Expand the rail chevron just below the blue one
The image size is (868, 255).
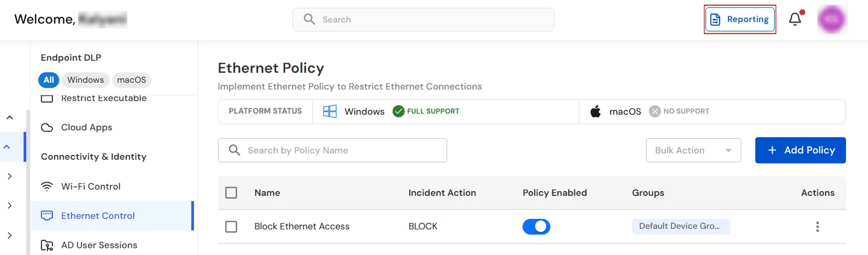click(x=9, y=176)
